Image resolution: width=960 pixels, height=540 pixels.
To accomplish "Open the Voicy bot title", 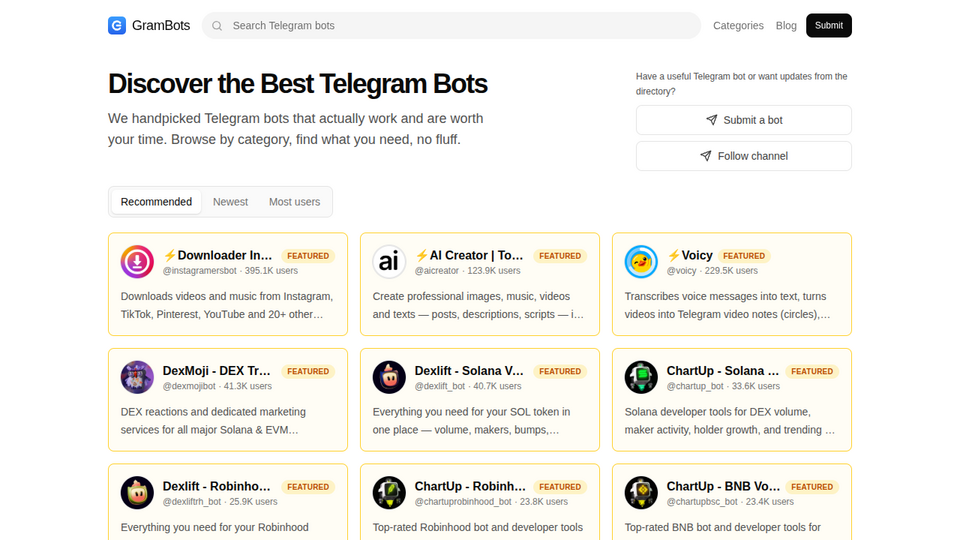I will (x=690, y=255).
